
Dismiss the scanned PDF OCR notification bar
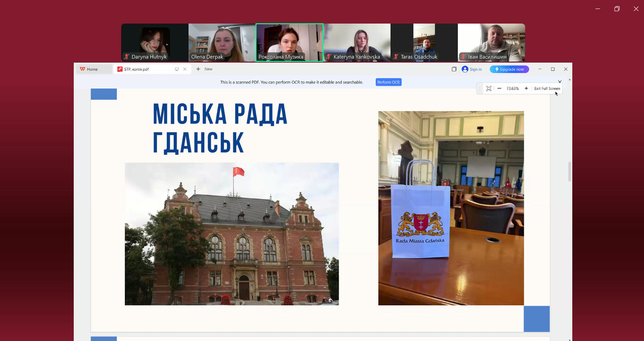coord(560,82)
